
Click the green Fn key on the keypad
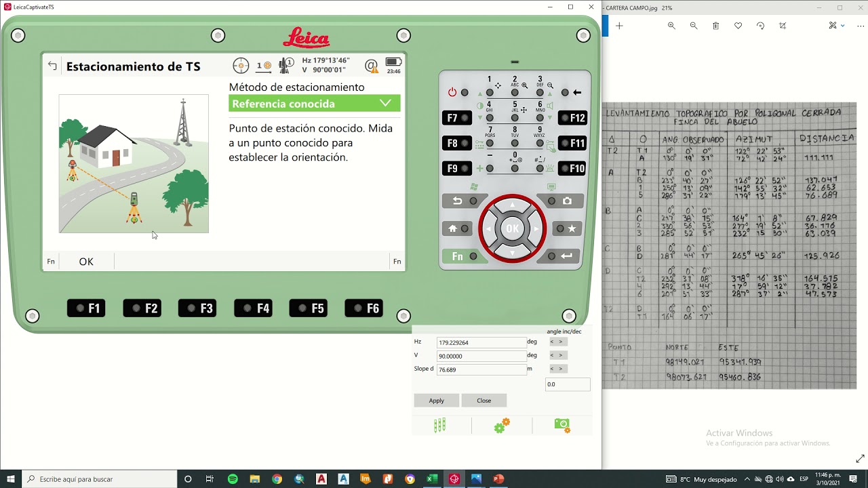pyautogui.click(x=464, y=256)
